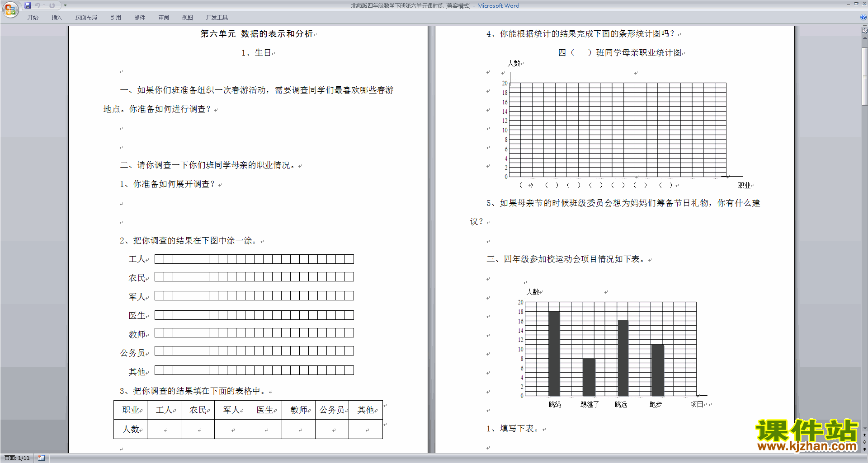Click the '跳远' label under the chart

pyautogui.click(x=621, y=405)
